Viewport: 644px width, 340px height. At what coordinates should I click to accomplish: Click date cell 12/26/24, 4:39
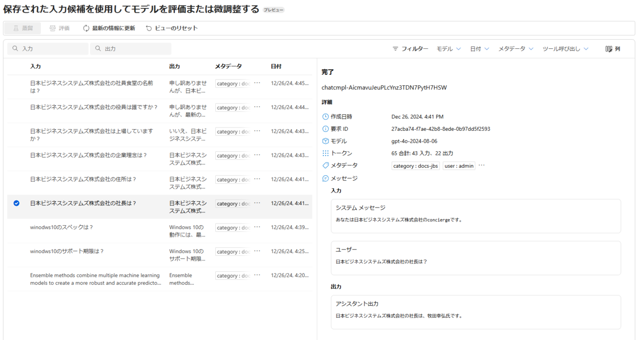coord(290,227)
